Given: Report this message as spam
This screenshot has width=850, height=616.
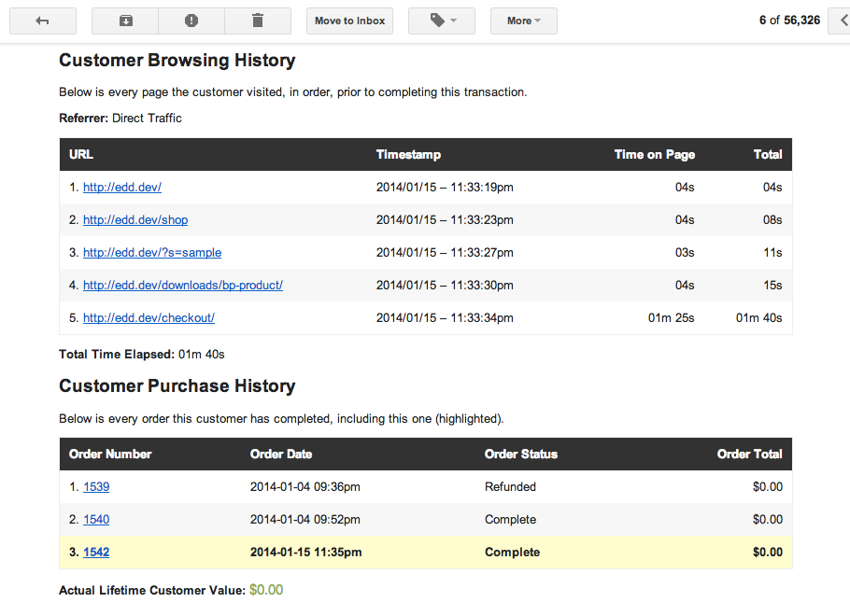Looking at the screenshot, I should 191,21.
